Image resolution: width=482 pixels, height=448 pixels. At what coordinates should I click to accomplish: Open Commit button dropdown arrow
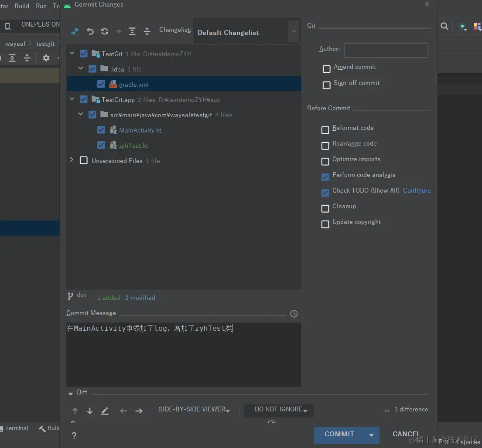pos(371,435)
